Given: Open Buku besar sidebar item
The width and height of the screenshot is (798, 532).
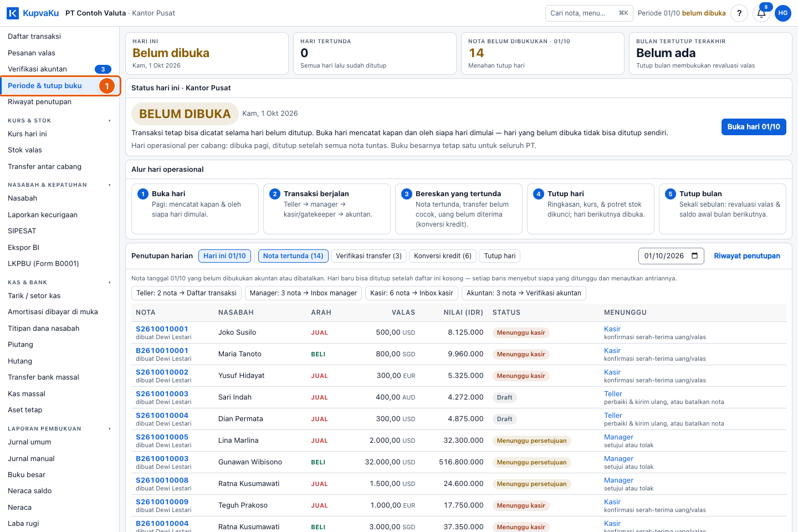Looking at the screenshot, I should click(60, 475).
